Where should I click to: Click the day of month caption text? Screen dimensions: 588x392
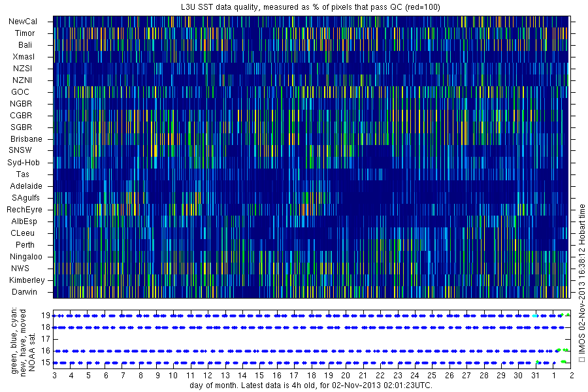click(x=311, y=385)
